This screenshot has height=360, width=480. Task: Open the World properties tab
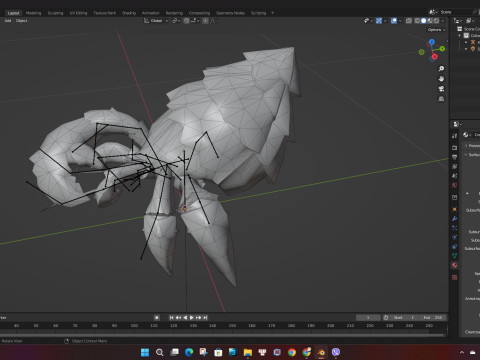pyautogui.click(x=455, y=185)
